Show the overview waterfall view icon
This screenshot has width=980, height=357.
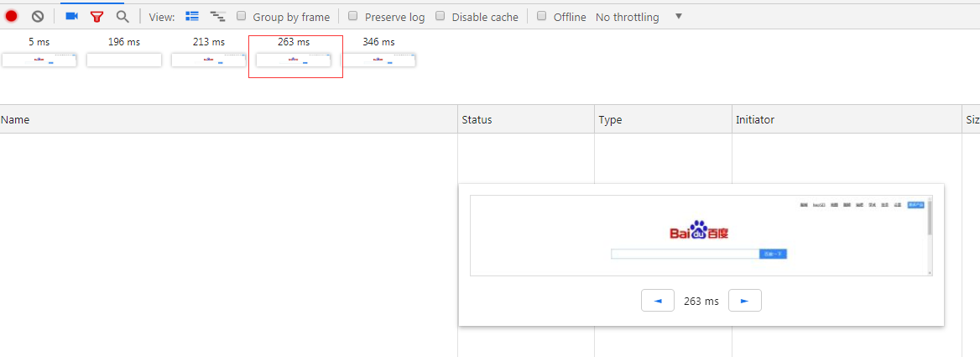217,17
